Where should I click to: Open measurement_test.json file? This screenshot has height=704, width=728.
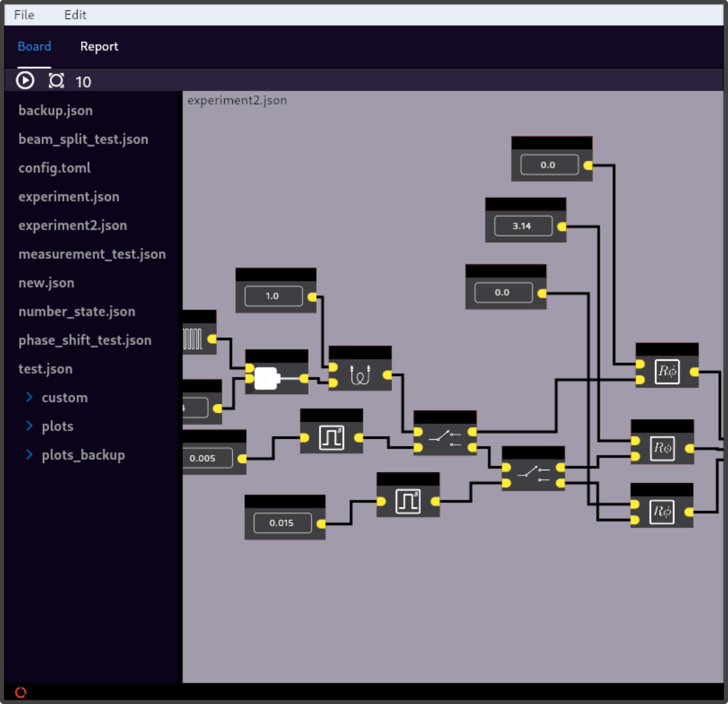92,254
